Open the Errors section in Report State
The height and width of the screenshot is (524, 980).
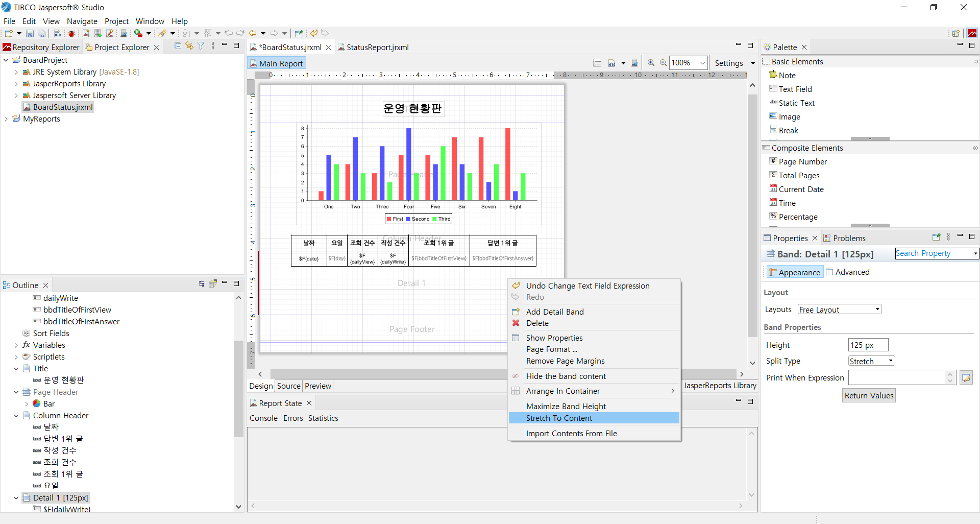click(293, 418)
